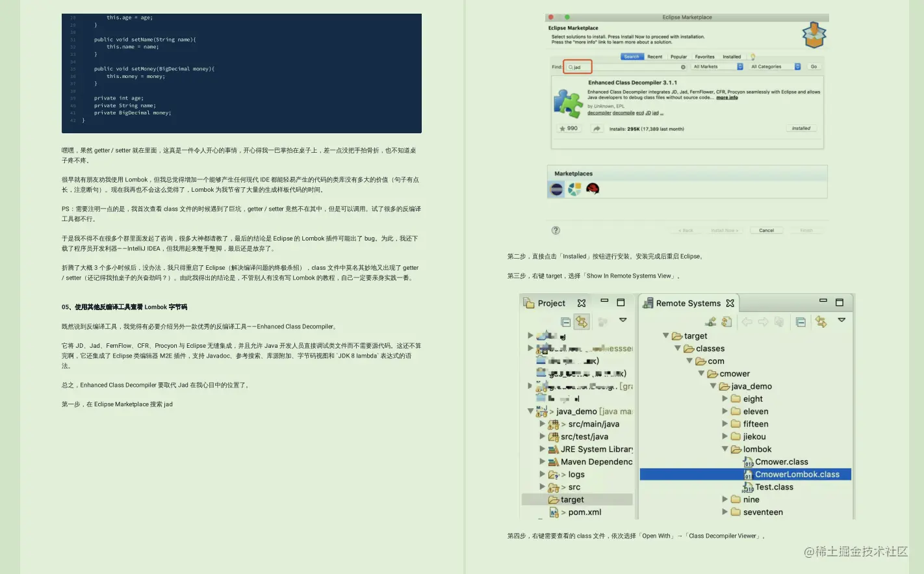The width and height of the screenshot is (924, 574).
Task: Expand Maven Dependencies in Project panel
Action: tap(543, 462)
